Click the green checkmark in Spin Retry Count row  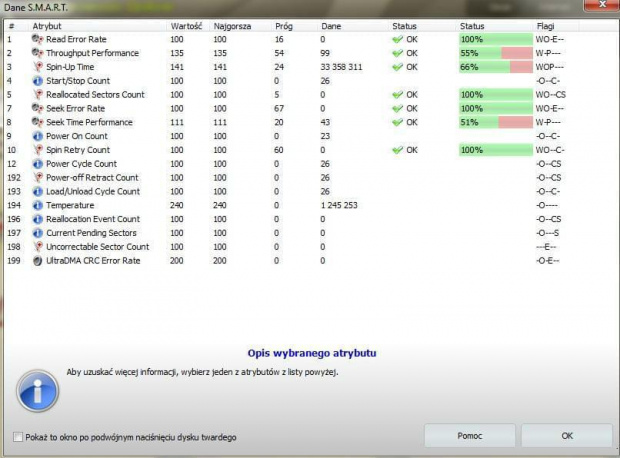click(397, 150)
